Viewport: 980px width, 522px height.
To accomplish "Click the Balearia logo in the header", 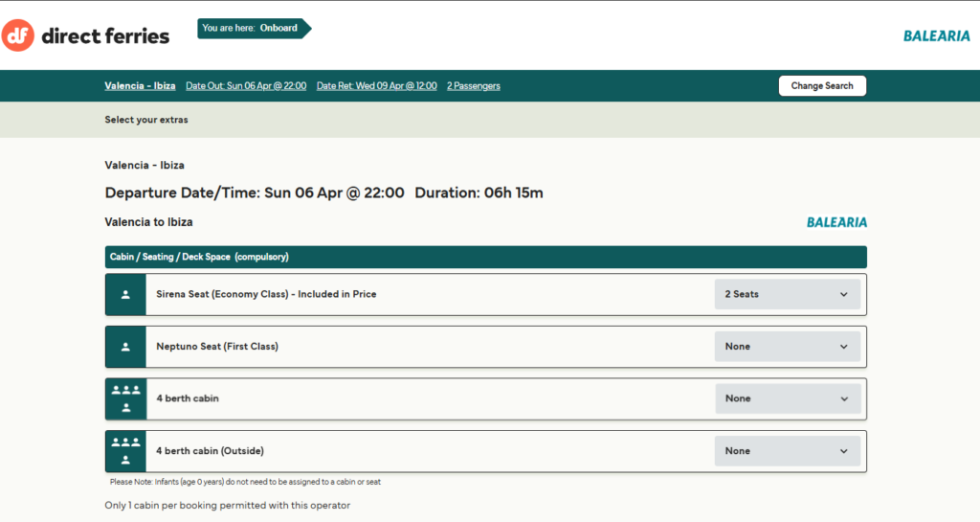I will 936,36.
